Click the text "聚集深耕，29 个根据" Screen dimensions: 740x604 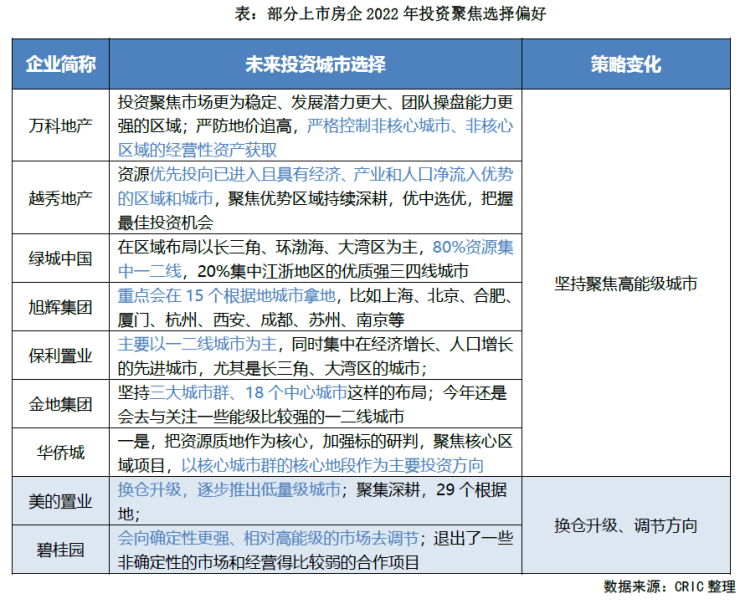[431, 490]
